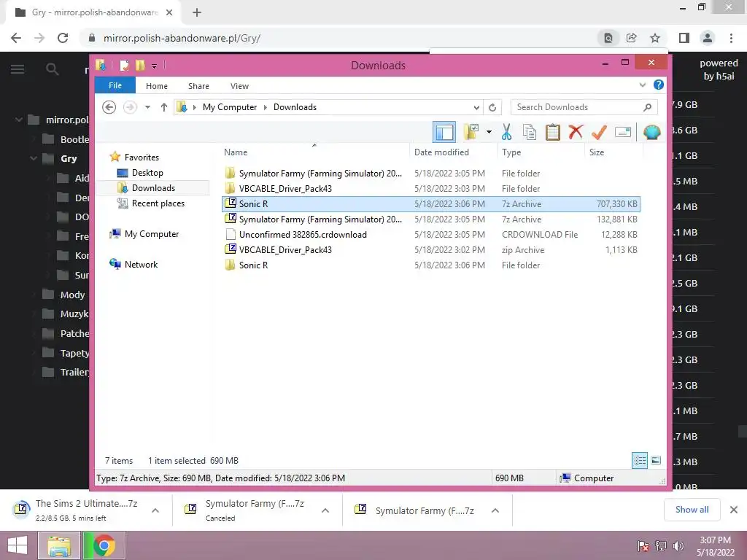Screen dimensions: 747x560
Task: Select the Sonic R File folder
Action: pos(430,265)
